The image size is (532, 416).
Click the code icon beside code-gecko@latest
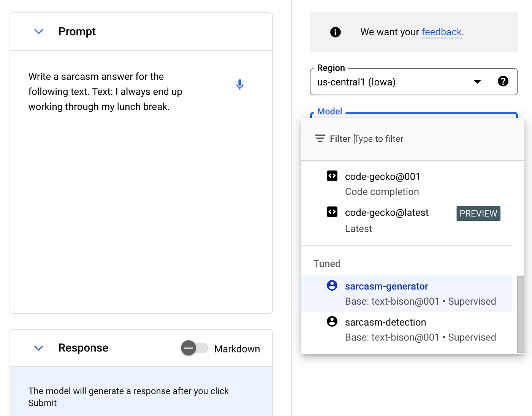point(332,212)
